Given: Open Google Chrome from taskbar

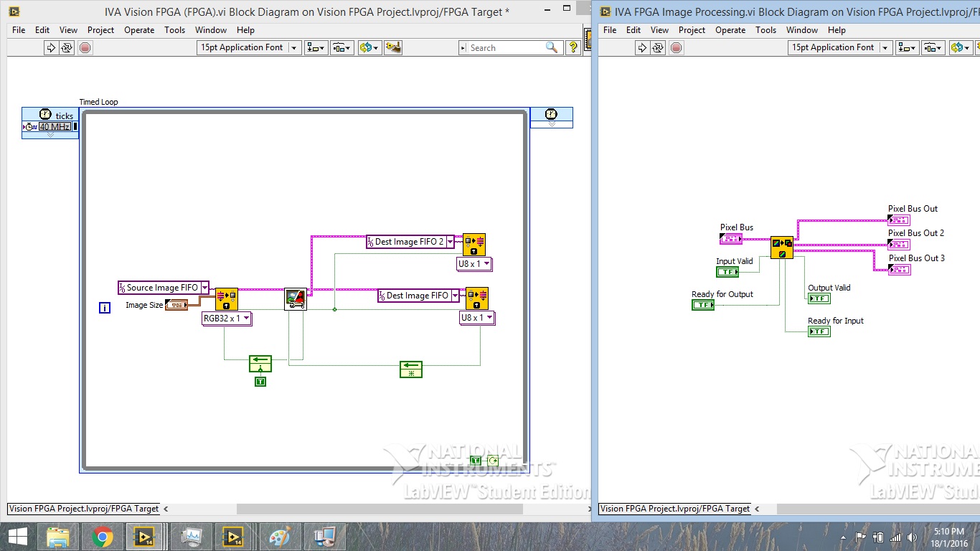Looking at the screenshot, I should pos(102,537).
